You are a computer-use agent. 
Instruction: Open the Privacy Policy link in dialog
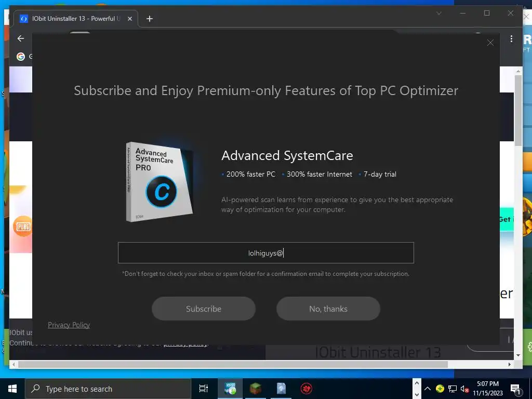click(69, 325)
